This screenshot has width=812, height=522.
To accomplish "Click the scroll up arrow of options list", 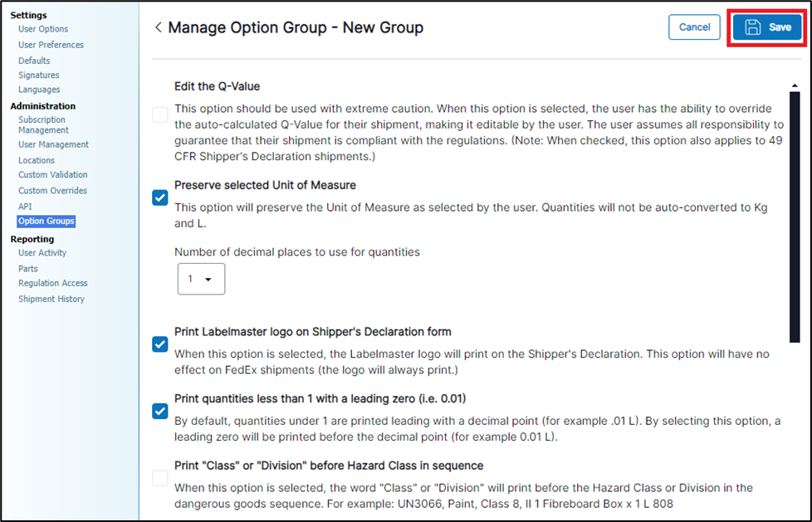I will pyautogui.click(x=795, y=85).
